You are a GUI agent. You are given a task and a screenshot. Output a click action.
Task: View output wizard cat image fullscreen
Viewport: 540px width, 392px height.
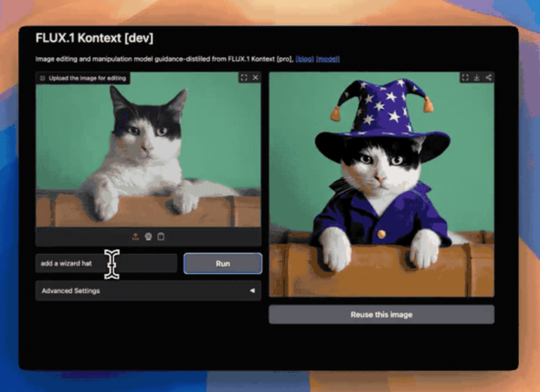(465, 78)
